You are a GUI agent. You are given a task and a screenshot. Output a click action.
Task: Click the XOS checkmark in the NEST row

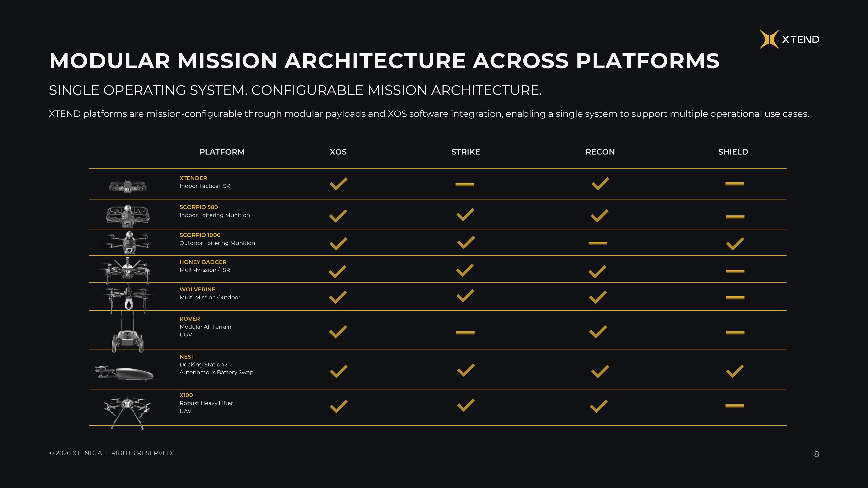(339, 371)
